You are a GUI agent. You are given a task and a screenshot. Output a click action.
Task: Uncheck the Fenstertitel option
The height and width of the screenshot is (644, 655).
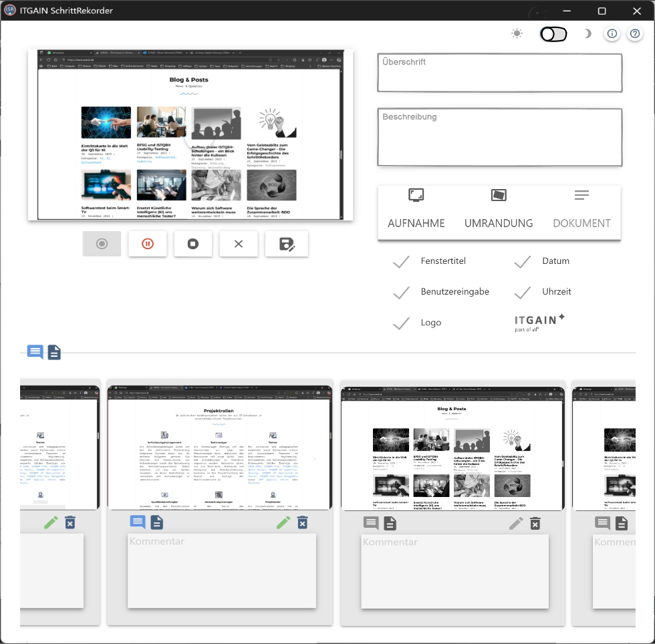(x=402, y=262)
